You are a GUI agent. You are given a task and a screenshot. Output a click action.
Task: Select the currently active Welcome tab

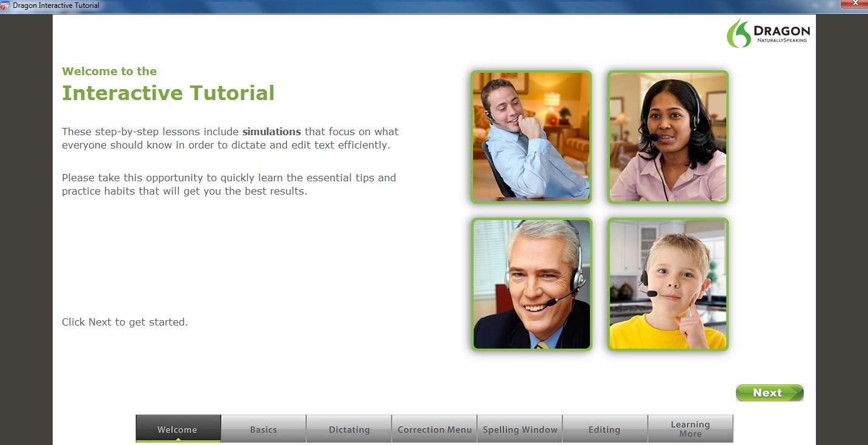pos(177,429)
